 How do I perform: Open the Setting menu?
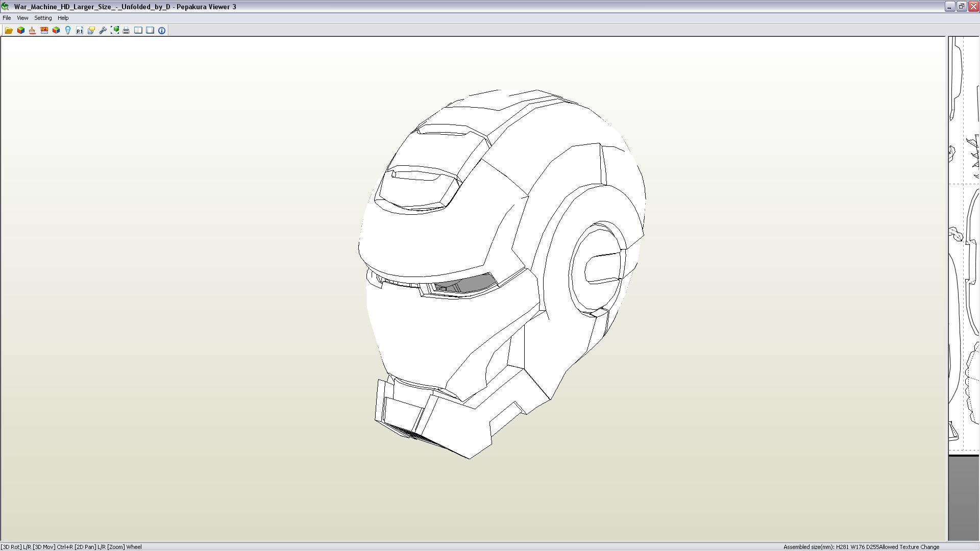[x=43, y=18]
